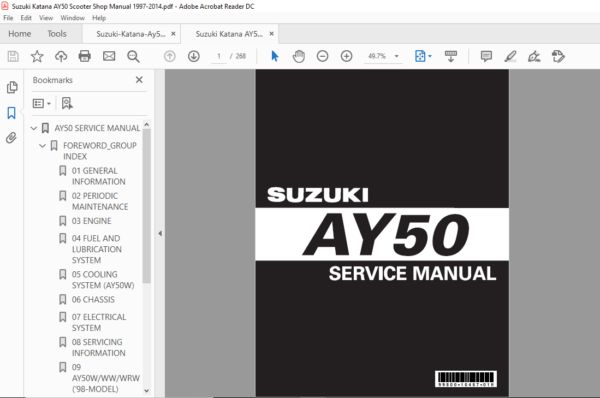This screenshot has width=600, height=398.
Task: Switch to the Suzuki-Katana-Ay5 tab
Action: [x=130, y=34]
